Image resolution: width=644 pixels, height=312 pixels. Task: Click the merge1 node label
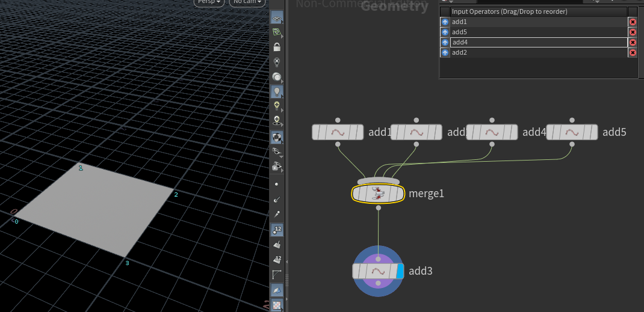point(426,194)
